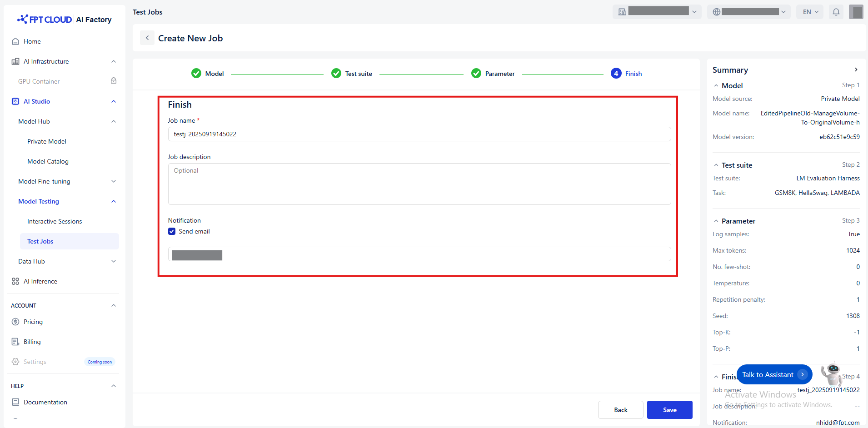Viewport: 868px width, 428px height.
Task: Open Interactive Sessions in sidebar
Action: point(55,221)
